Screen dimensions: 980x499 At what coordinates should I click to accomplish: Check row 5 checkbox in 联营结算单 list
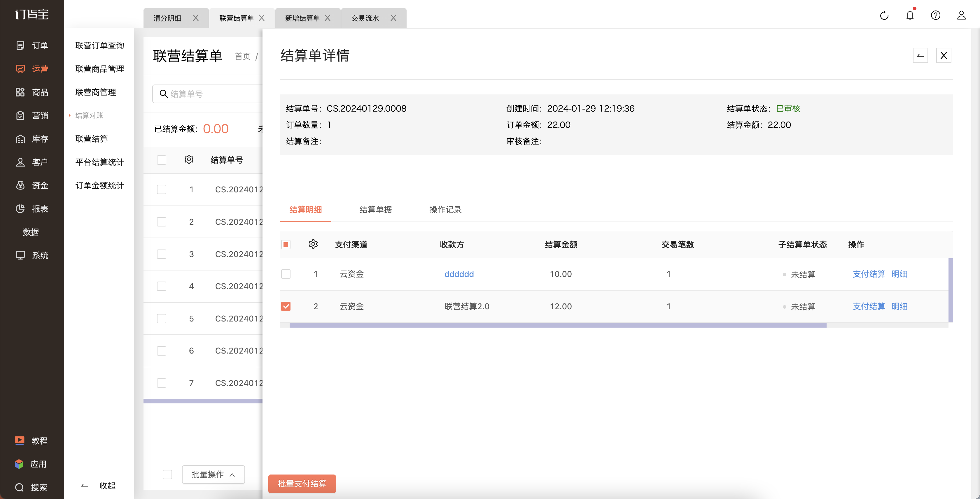point(162,319)
